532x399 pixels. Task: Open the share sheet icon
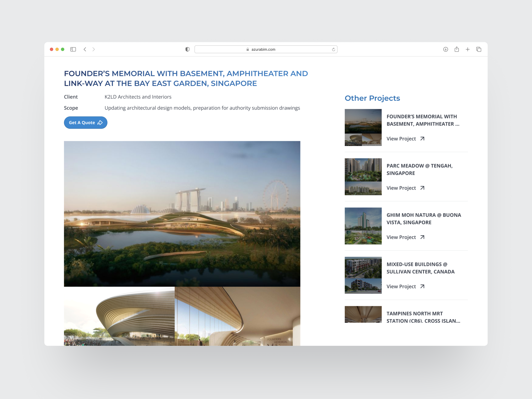pyautogui.click(x=457, y=49)
